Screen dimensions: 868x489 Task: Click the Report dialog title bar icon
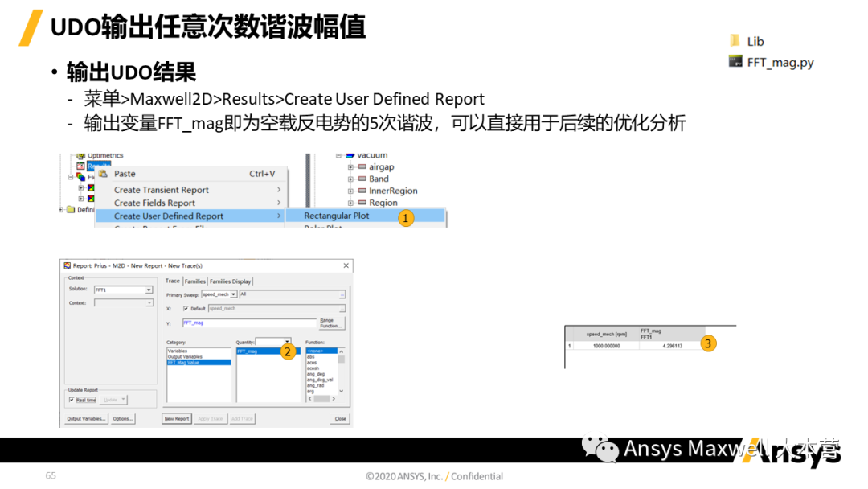[67, 266]
